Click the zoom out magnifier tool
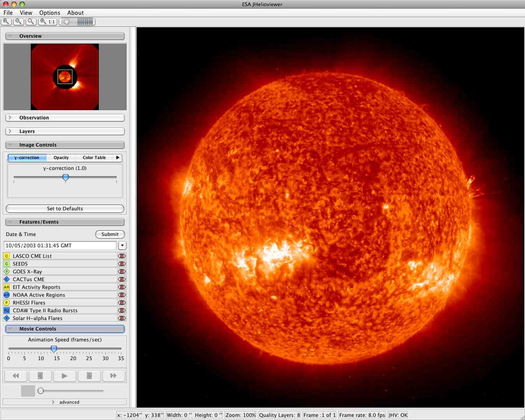Image resolution: width=525 pixels, height=420 pixels. click(18, 22)
